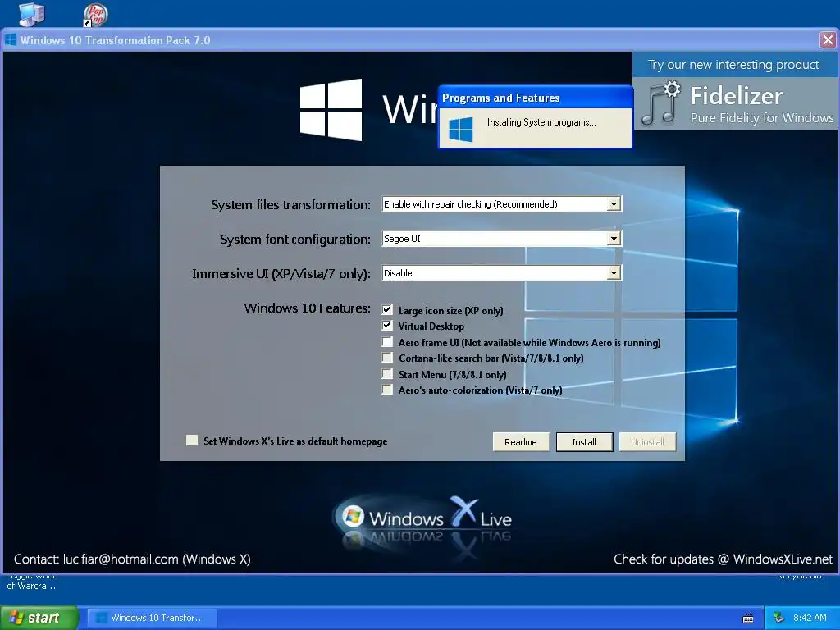840x630 pixels.
Task: Open the taskbar keyboard icon
Action: pos(748,619)
